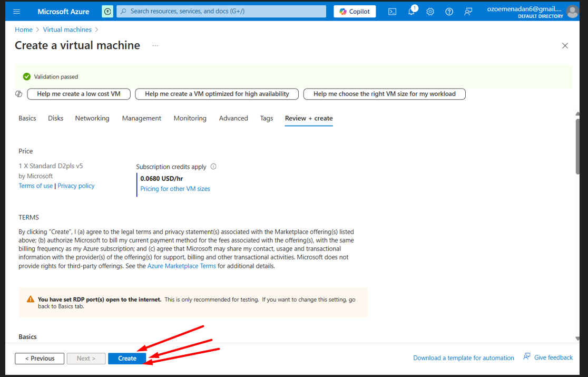588x377 pixels.
Task: Go to Virtual machines breadcrumb
Action: tap(67, 30)
